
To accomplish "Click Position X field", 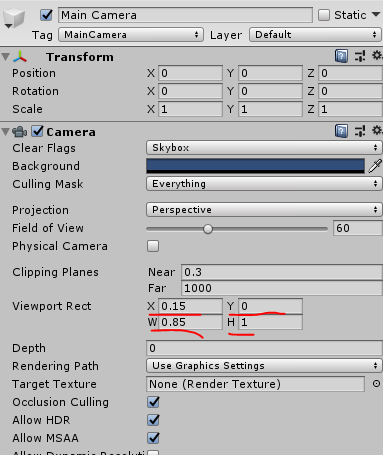I will pos(190,73).
